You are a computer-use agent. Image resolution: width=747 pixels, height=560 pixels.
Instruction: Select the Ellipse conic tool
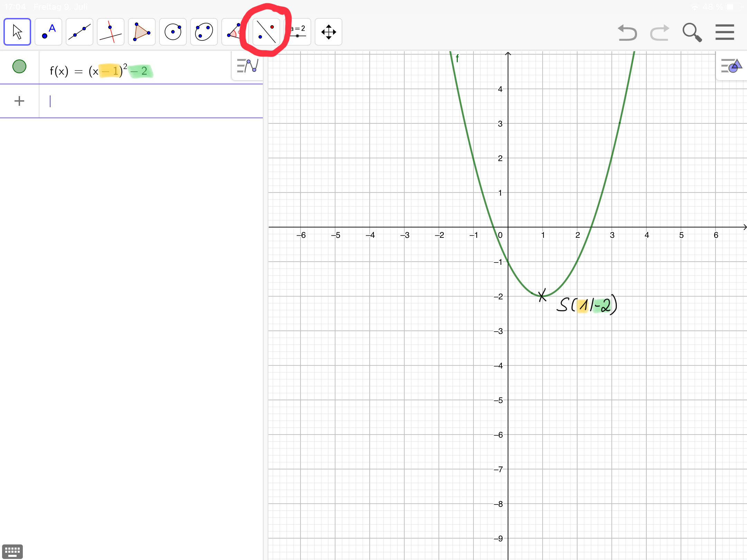204,32
